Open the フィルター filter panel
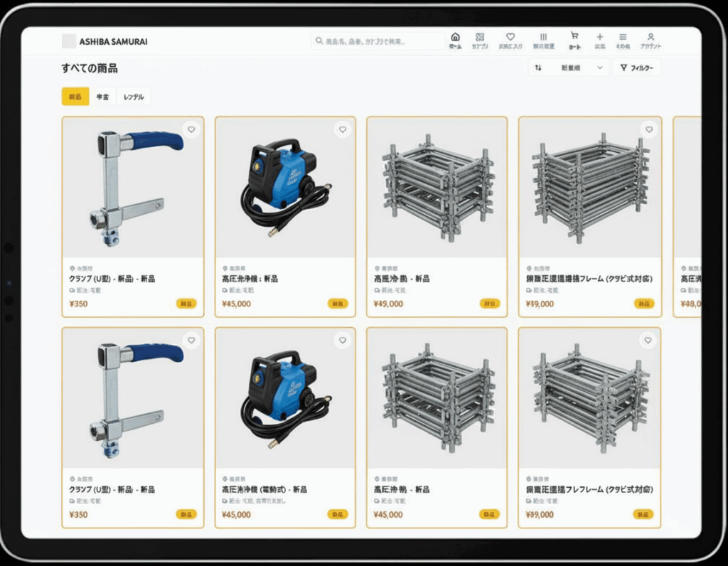This screenshot has width=728, height=566. click(636, 68)
